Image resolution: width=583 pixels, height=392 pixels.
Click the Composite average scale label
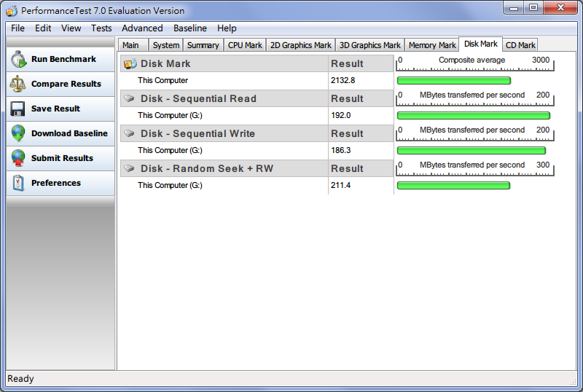[x=472, y=60]
